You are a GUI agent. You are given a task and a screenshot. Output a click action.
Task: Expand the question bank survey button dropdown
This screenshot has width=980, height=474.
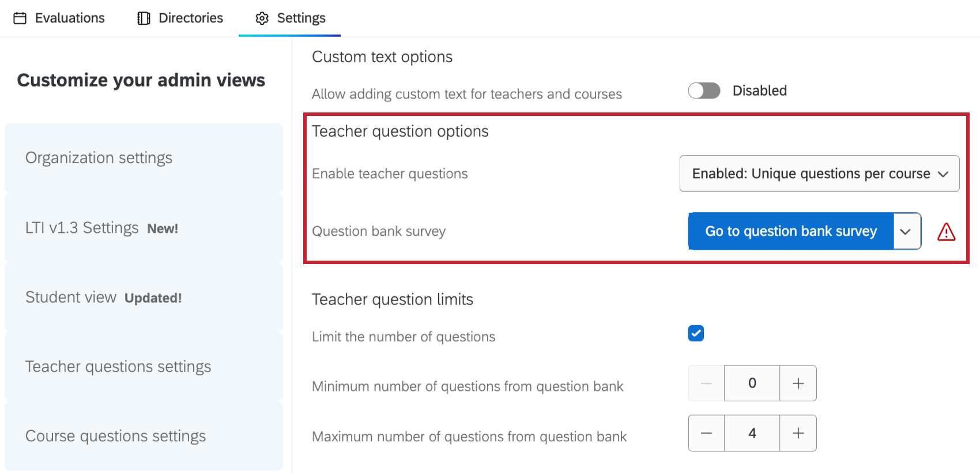coord(906,231)
